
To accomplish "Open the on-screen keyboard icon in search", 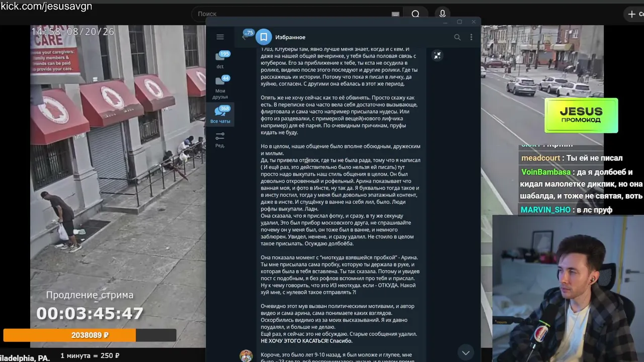I will [x=395, y=14].
